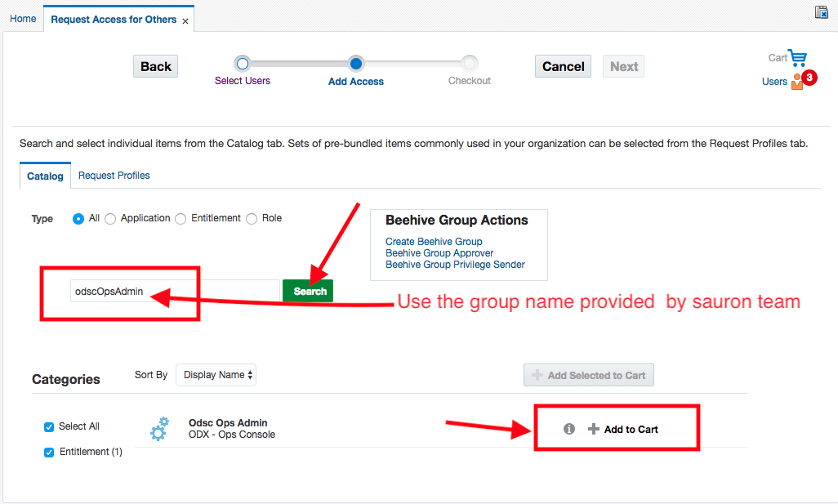Click the Add Access step circle
The image size is (838, 504).
tap(355, 64)
